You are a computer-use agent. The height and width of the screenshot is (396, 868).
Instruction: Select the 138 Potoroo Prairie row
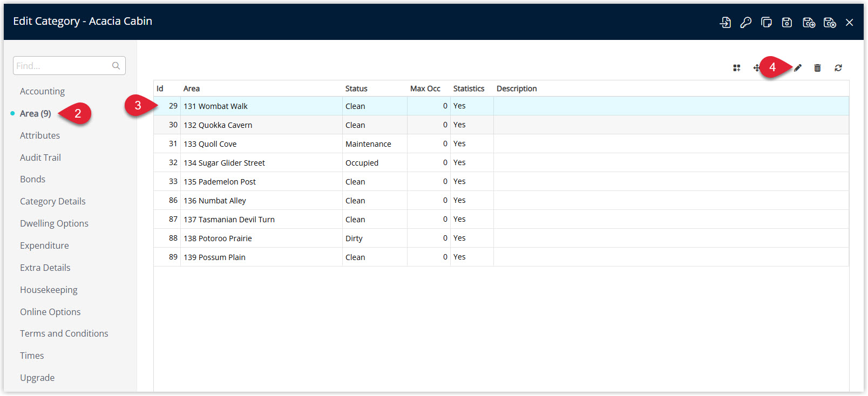pyautogui.click(x=501, y=238)
